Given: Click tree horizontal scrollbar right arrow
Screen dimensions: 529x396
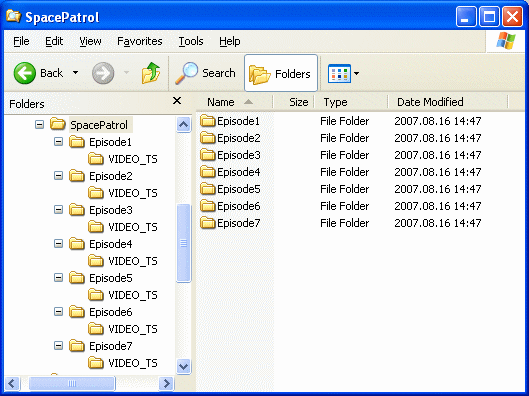Looking at the screenshot, I should 166,384.
